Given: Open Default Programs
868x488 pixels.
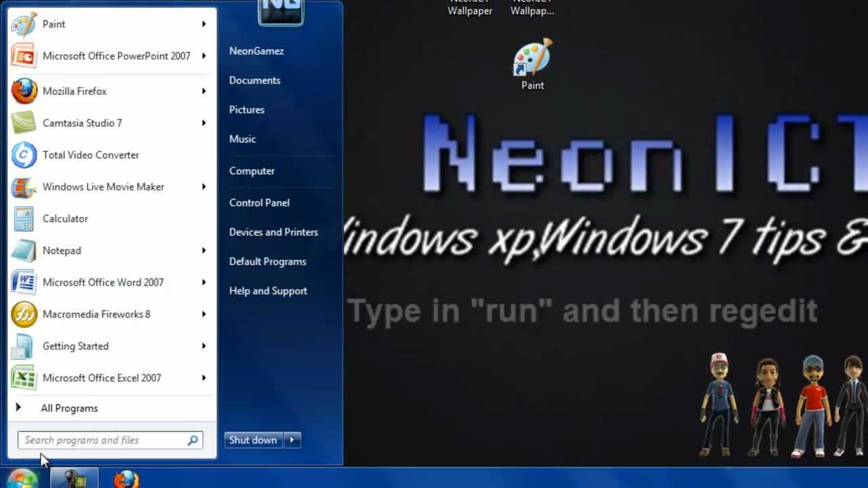Looking at the screenshot, I should (x=267, y=261).
